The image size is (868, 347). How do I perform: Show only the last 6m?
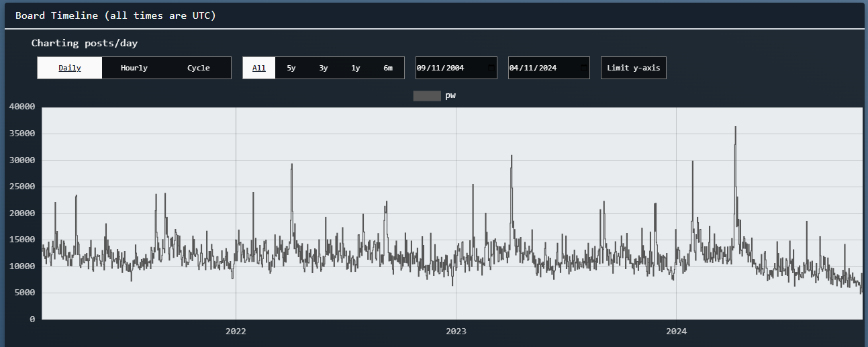tap(388, 68)
